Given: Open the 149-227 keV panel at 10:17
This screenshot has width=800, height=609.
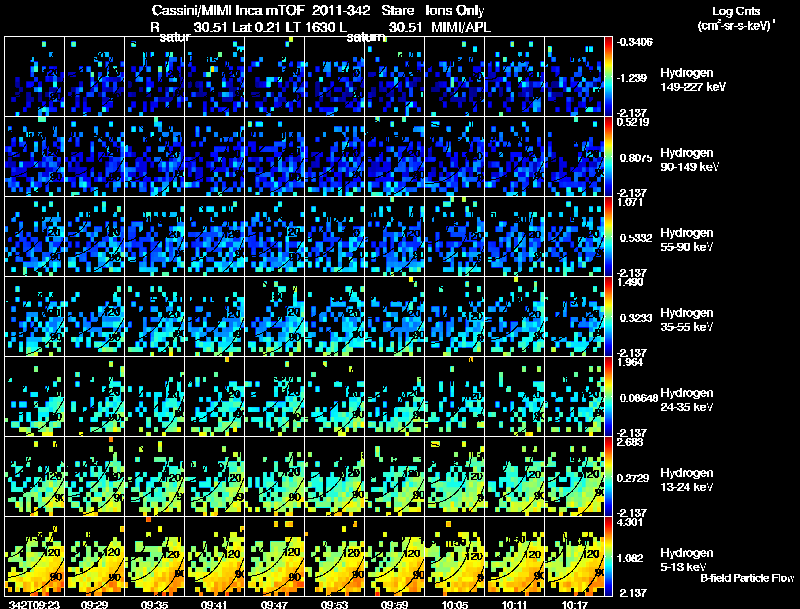Looking at the screenshot, I should (574, 77).
